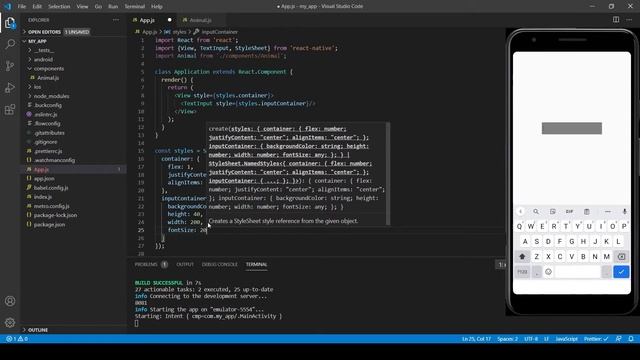Image resolution: width=640 pixels, height=360 pixels.
Task: Click the terminal prompt input line
Action: [136, 323]
